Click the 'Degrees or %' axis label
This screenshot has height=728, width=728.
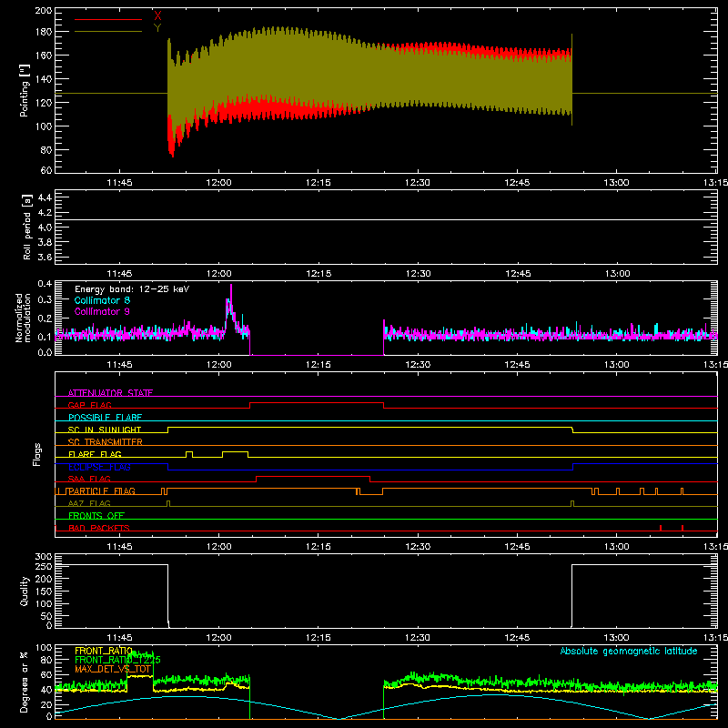pyautogui.click(x=25, y=682)
